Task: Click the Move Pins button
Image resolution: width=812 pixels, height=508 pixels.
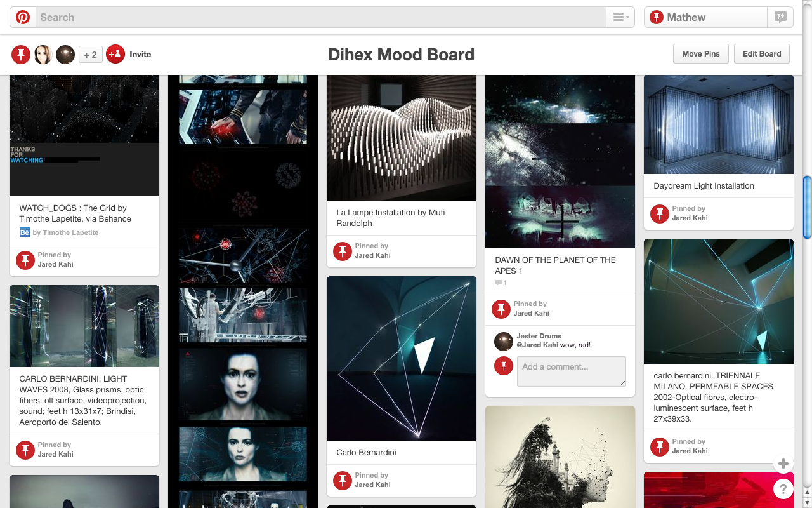Action: tap(701, 54)
